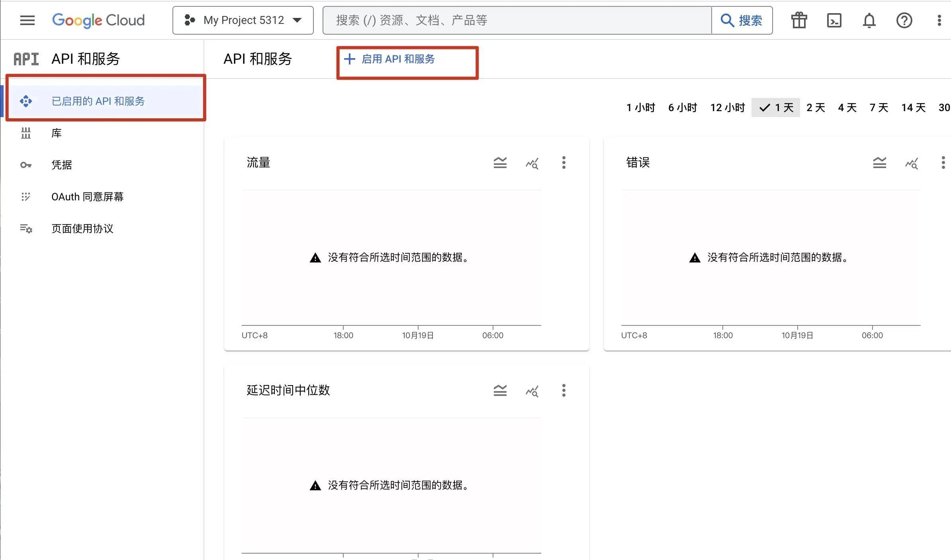The image size is (951, 560).
Task: Click 启用 API 和服务 button
Action: tap(390, 59)
